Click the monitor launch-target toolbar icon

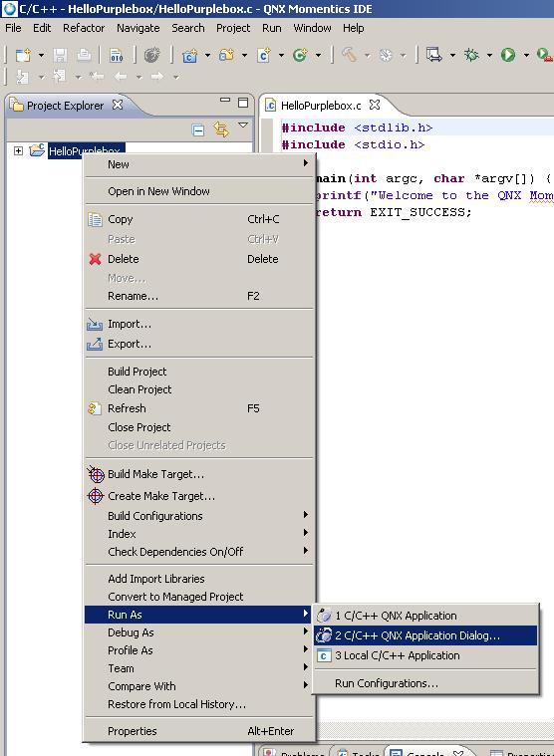tap(434, 55)
